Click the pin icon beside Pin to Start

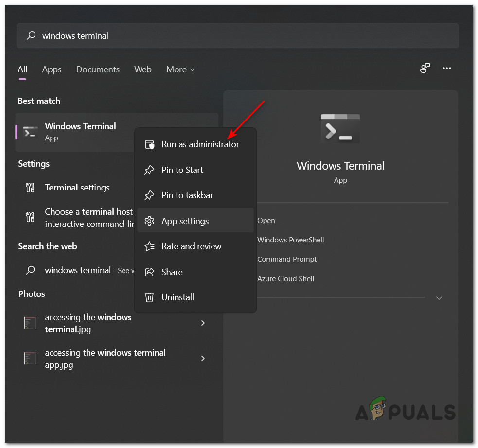[x=149, y=170]
